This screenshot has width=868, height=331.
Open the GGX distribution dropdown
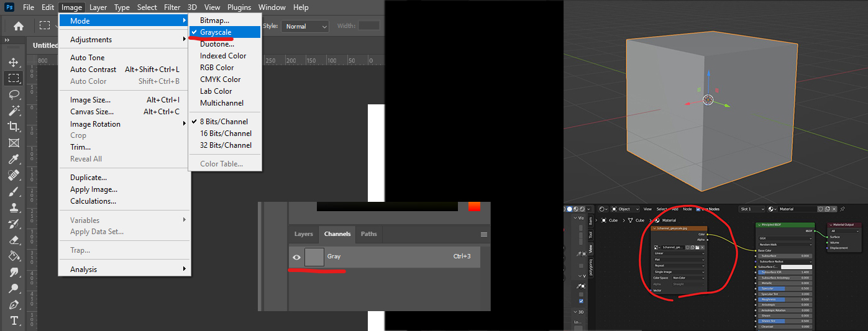click(785, 238)
